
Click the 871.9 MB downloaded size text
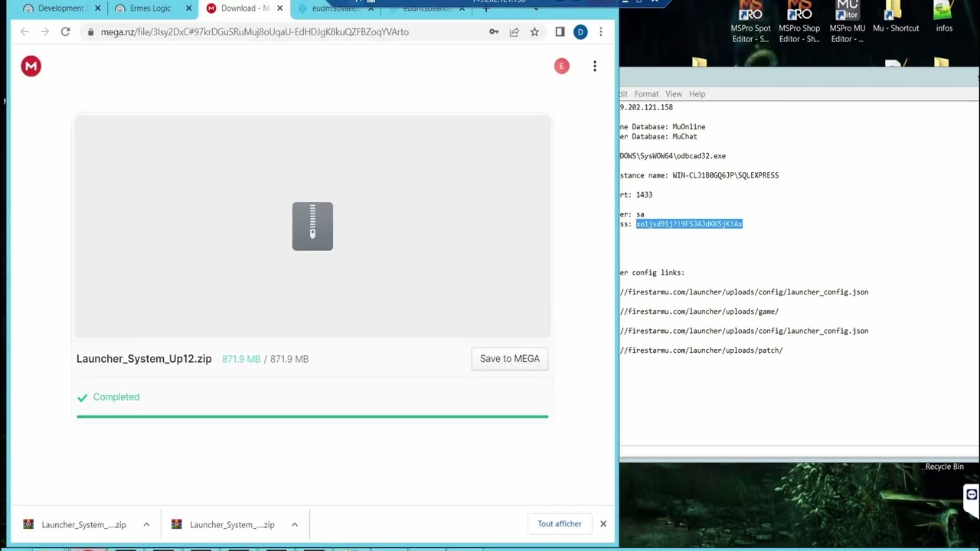pyautogui.click(x=241, y=359)
